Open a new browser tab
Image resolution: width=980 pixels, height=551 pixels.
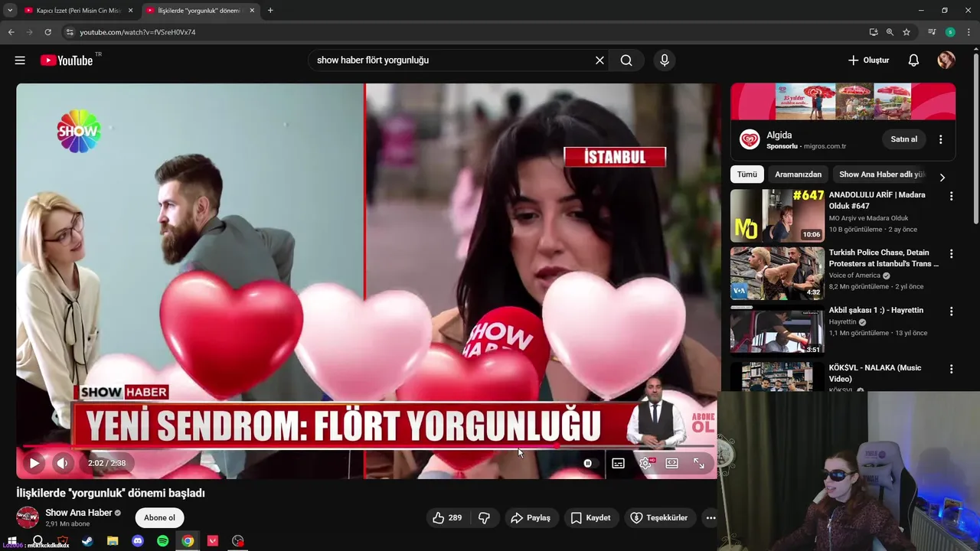click(270, 11)
